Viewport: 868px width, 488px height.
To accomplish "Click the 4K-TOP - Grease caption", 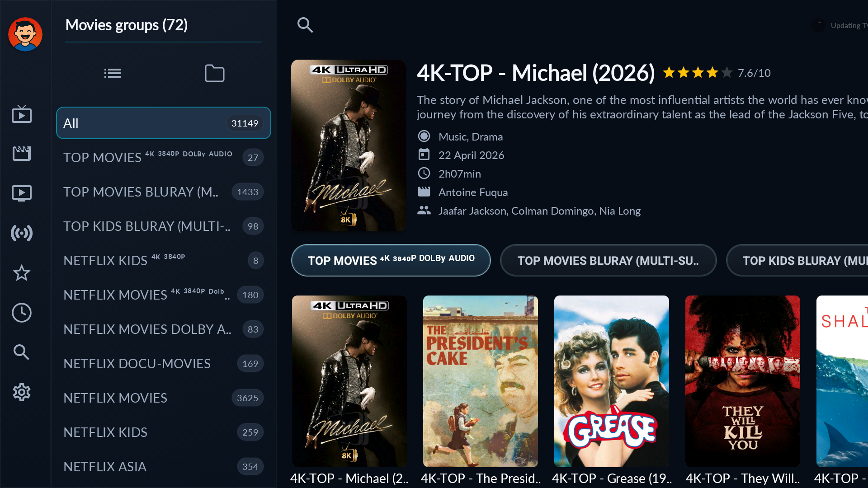I will pos(612,478).
